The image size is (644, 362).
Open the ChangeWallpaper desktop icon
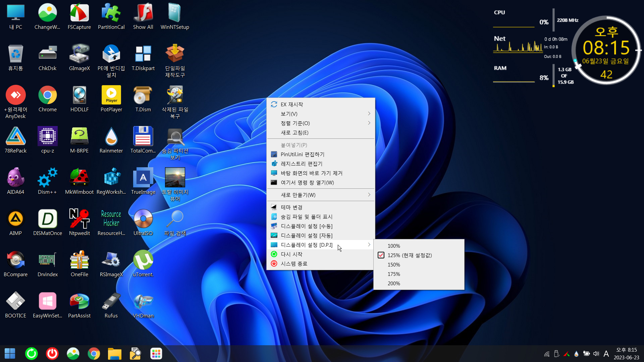point(47,17)
